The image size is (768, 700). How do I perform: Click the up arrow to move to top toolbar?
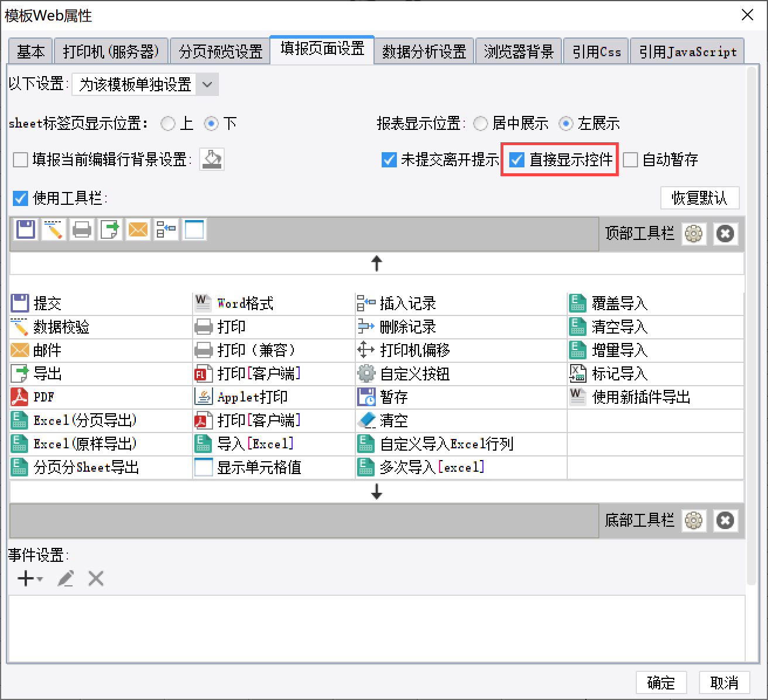point(377,263)
